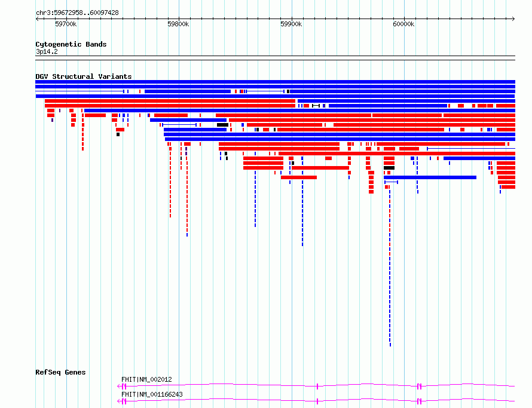Select the FHIT|NM_002012 gene label
This screenshot has width=532, height=408.
point(146,379)
